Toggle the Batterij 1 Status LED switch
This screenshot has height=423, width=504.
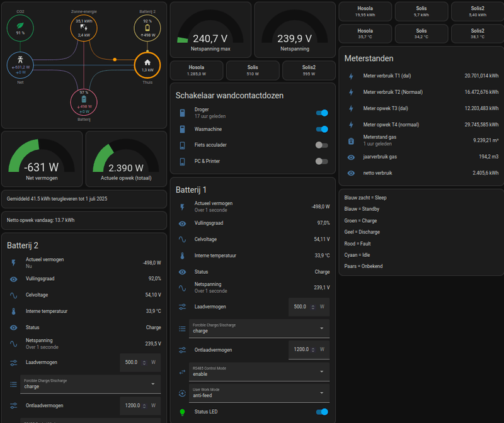pyautogui.click(x=322, y=412)
